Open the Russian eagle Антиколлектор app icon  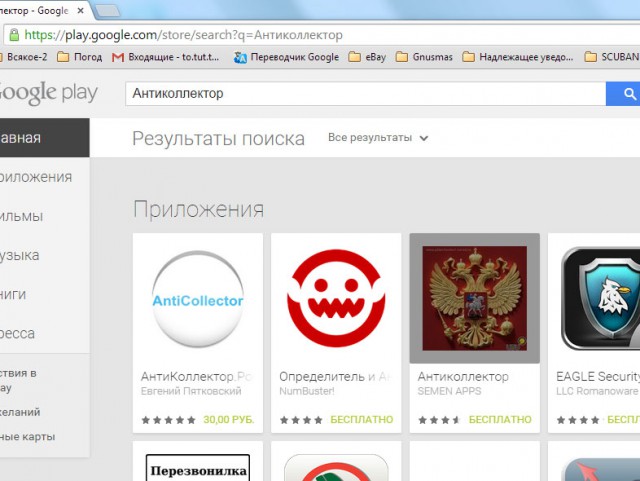tap(475, 298)
